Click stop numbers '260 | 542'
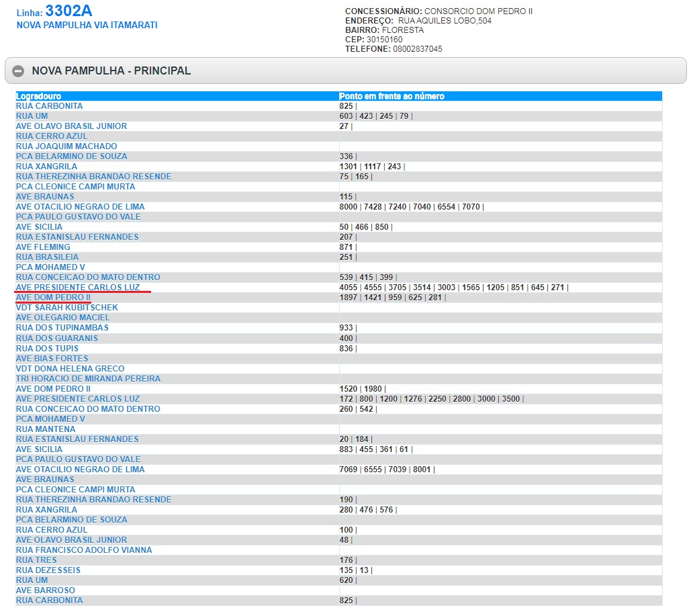This screenshot has width=691, height=616. (358, 409)
